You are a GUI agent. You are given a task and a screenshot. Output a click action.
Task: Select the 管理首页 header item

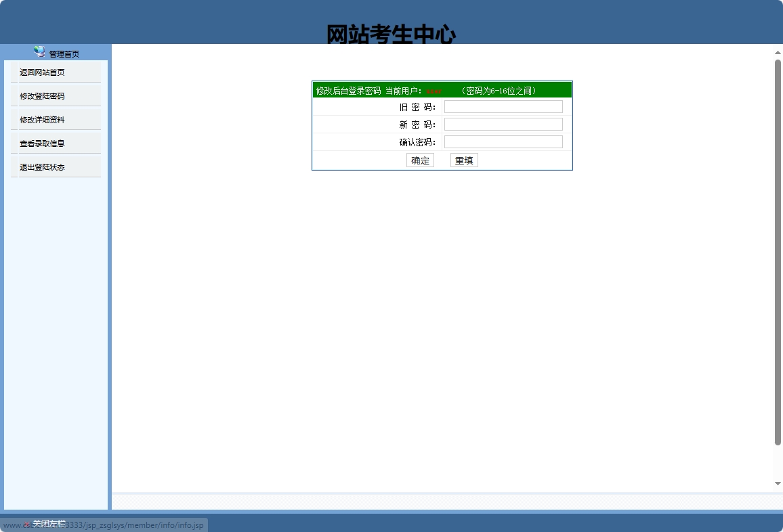[x=63, y=53]
